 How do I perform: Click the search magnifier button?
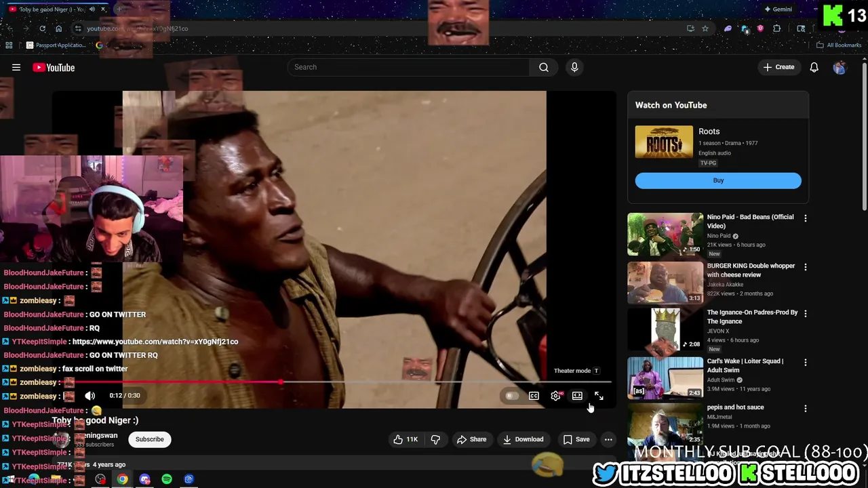544,67
